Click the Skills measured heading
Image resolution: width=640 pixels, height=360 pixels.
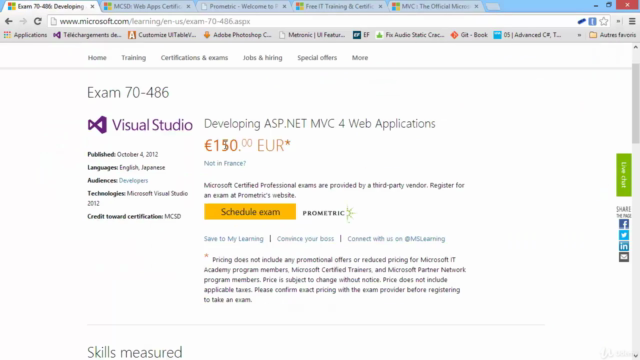tap(135, 352)
